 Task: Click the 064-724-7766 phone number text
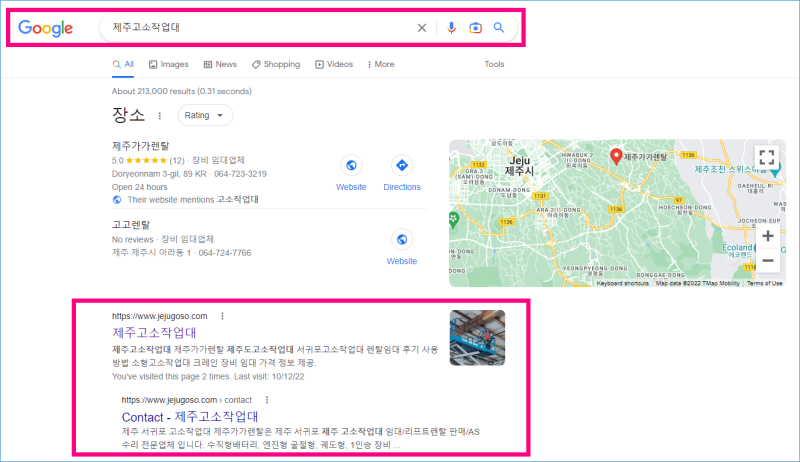coord(224,253)
